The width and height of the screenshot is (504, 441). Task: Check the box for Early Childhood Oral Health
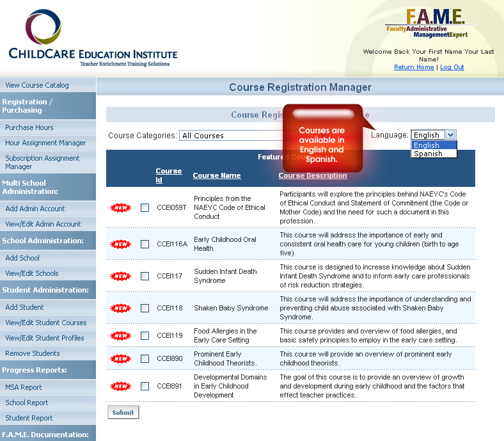point(145,244)
